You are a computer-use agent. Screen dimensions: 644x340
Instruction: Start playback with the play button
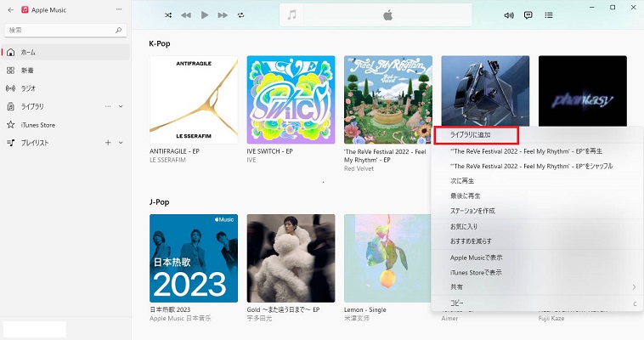coord(205,15)
